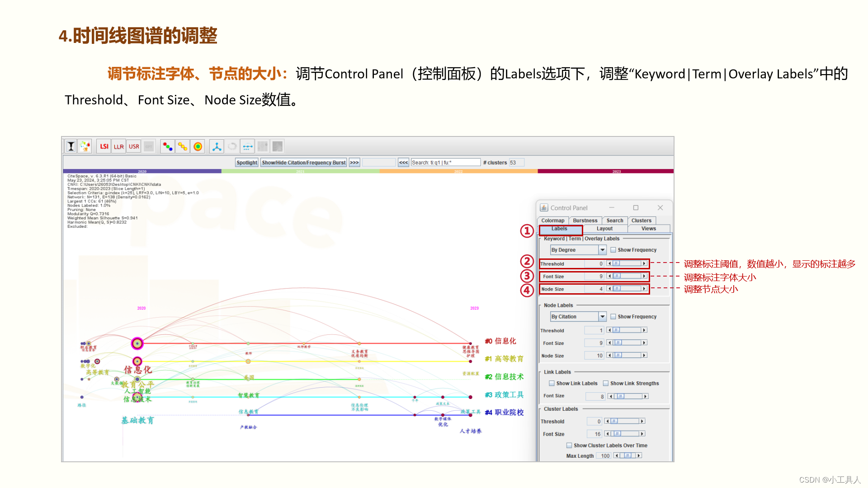The height and width of the screenshot is (488, 868).
Task: Click the blue network tree layout icon
Action: pyautogui.click(x=217, y=146)
